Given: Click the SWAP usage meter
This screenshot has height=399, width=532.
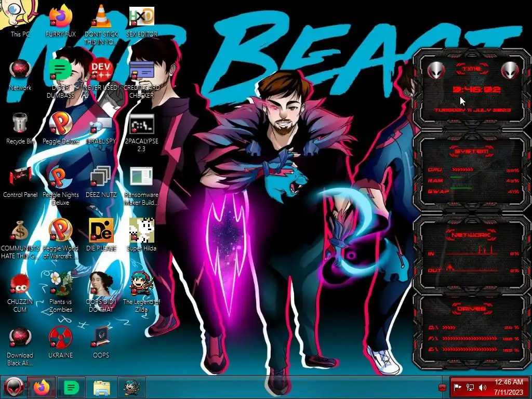Looking at the screenshot, I should pos(461,188).
